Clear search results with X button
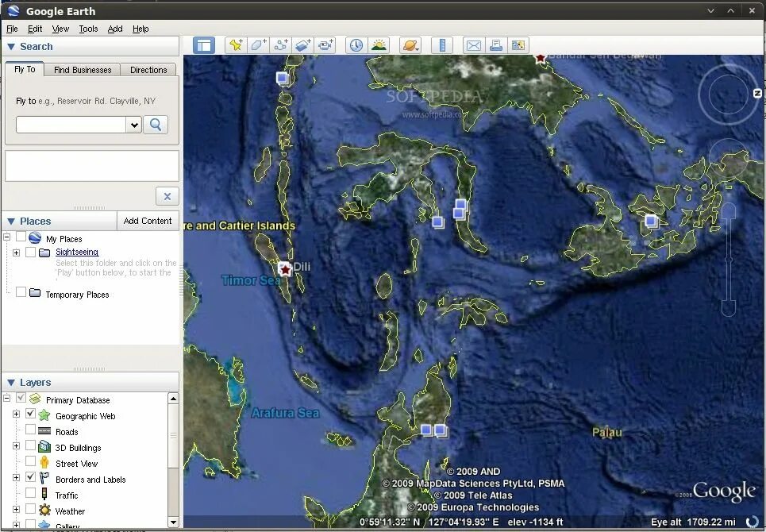 167,196
